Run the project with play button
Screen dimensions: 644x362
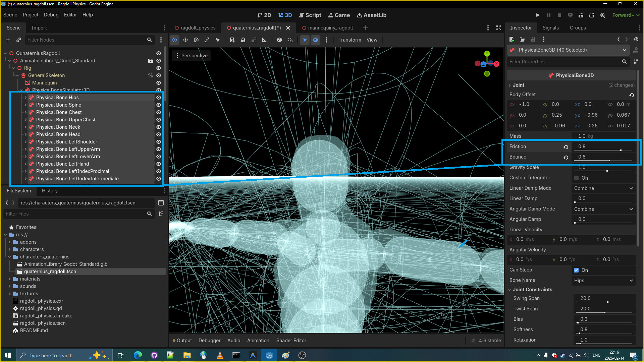(538, 15)
